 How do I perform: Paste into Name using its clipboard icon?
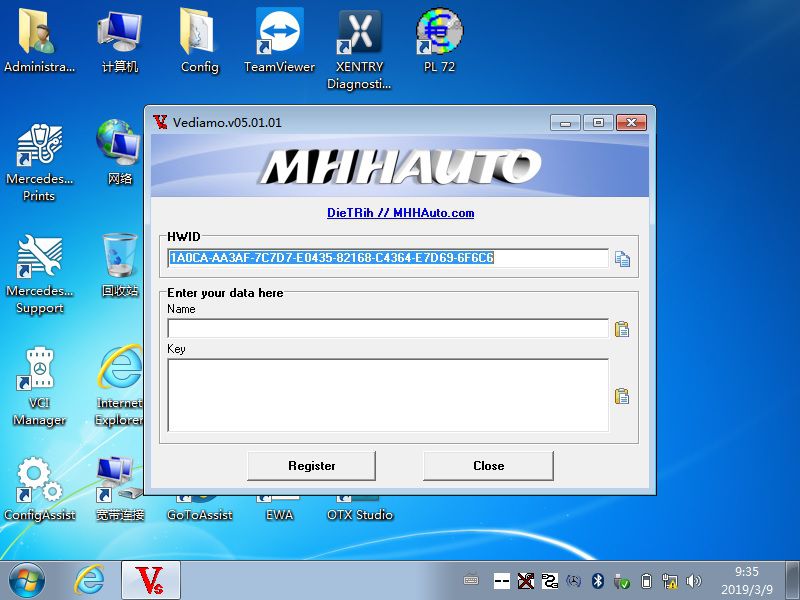[622, 329]
